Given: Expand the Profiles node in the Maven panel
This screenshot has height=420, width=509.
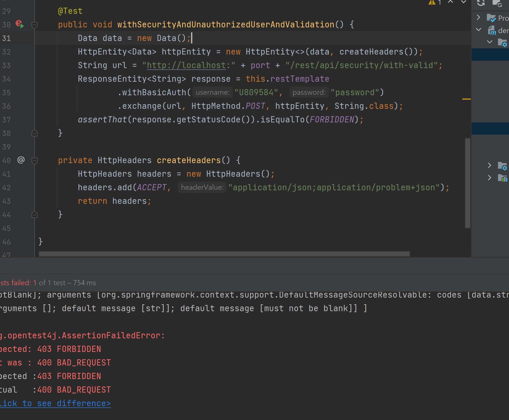Looking at the screenshot, I should pyautogui.click(x=478, y=17).
